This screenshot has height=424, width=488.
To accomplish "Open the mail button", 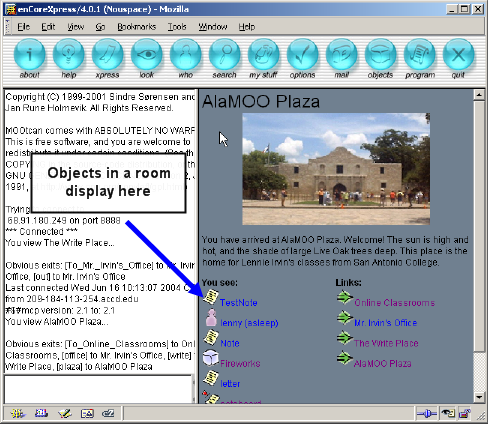I will coord(342,54).
